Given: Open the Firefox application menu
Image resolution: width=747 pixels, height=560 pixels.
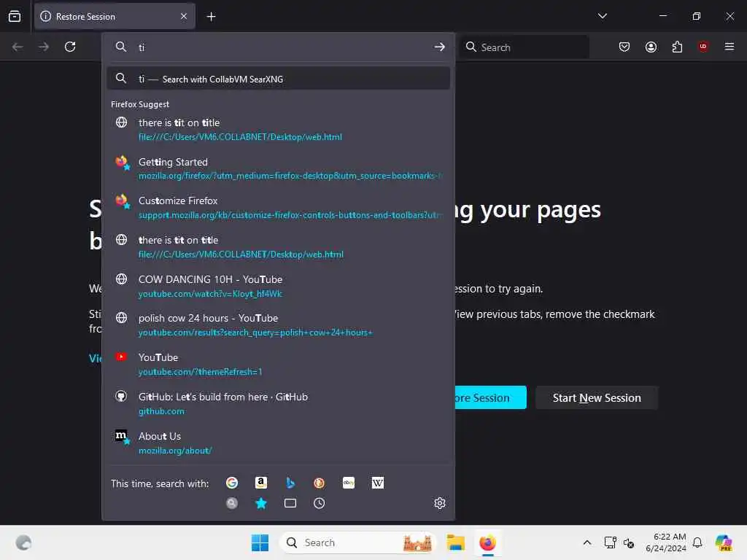Looking at the screenshot, I should tap(729, 47).
